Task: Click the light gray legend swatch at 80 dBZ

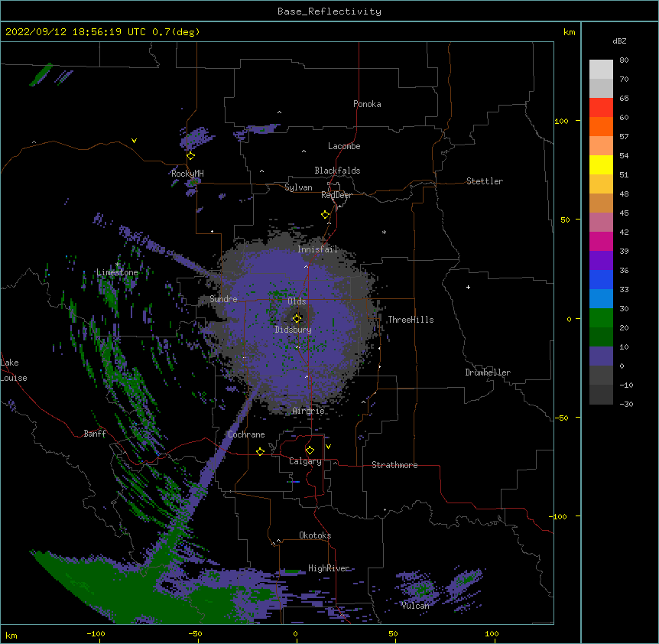Action: (x=601, y=70)
